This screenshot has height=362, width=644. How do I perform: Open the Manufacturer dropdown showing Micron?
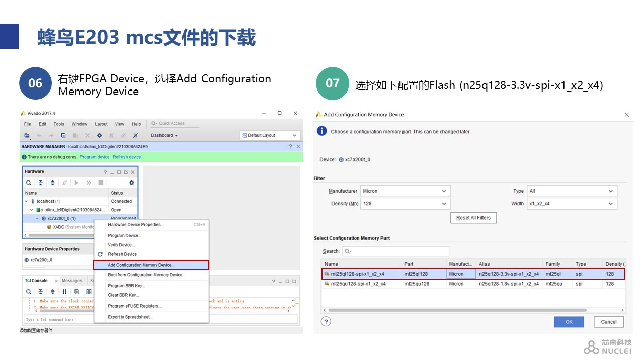[x=405, y=191]
